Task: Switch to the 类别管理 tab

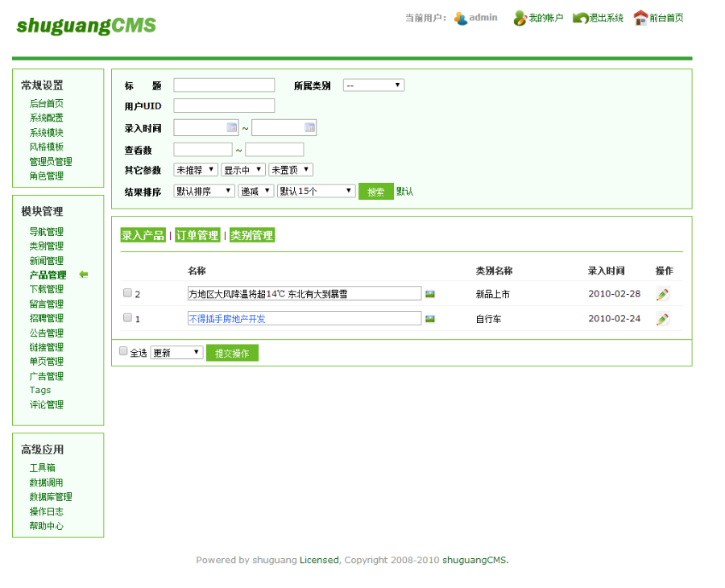Action: [x=251, y=234]
